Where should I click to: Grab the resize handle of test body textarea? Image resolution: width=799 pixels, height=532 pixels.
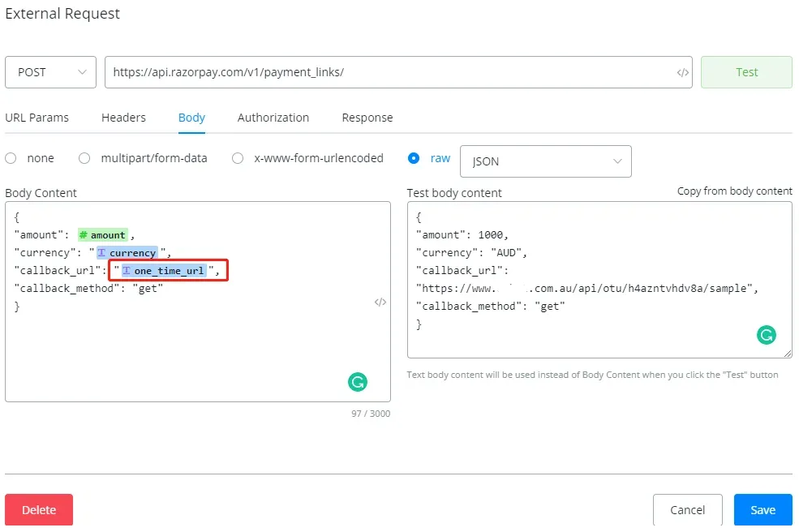pyautogui.click(x=788, y=354)
